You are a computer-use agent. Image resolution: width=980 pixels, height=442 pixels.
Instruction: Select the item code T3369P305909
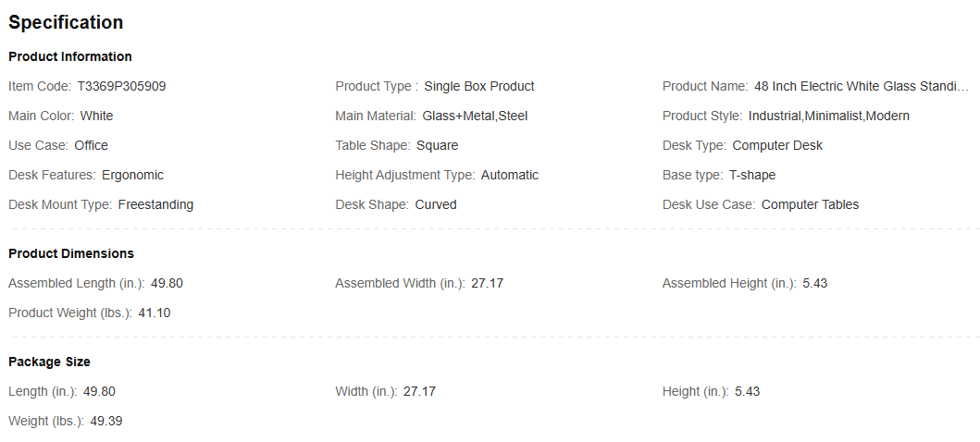coord(121,86)
